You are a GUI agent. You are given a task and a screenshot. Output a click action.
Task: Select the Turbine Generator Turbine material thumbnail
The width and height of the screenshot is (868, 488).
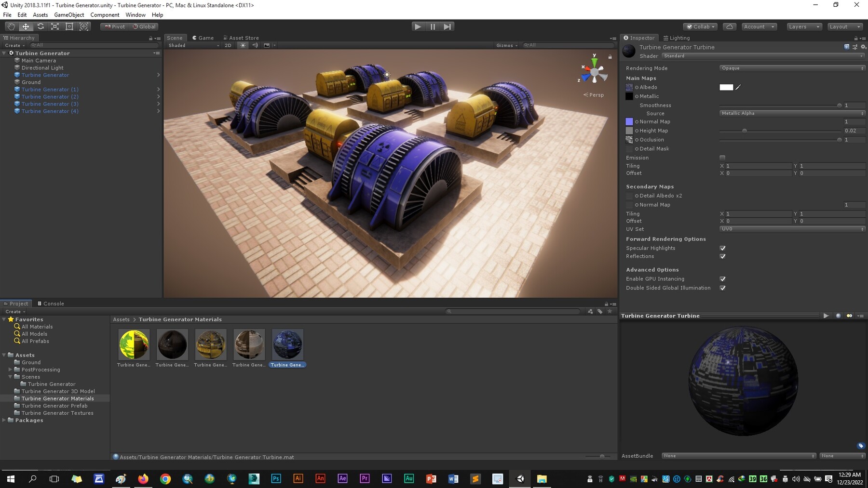tap(287, 344)
